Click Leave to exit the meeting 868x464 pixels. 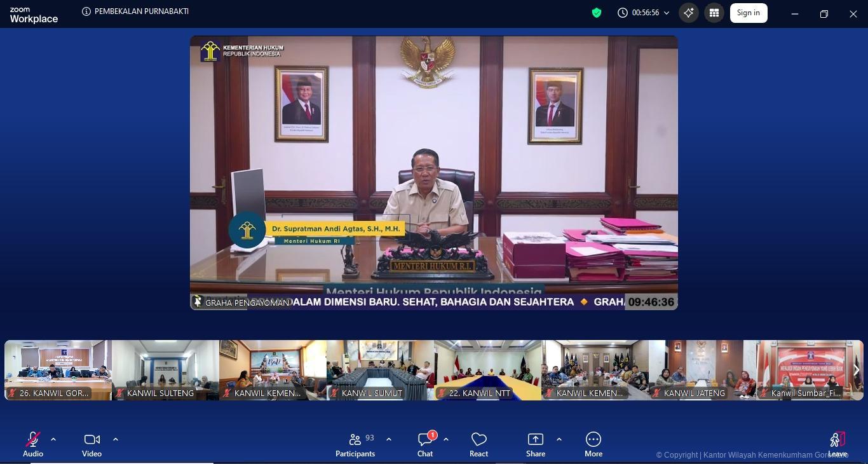pyautogui.click(x=837, y=444)
